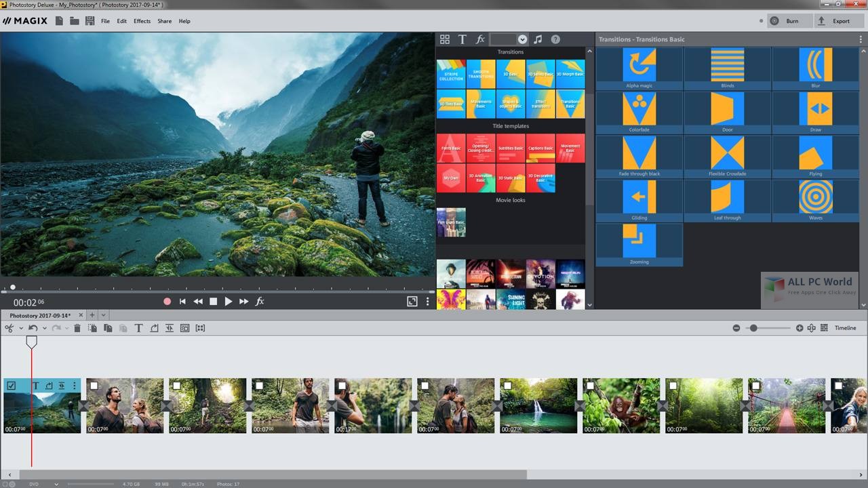Image resolution: width=868 pixels, height=488 pixels.
Task: Click the rewind button
Action: [198, 302]
